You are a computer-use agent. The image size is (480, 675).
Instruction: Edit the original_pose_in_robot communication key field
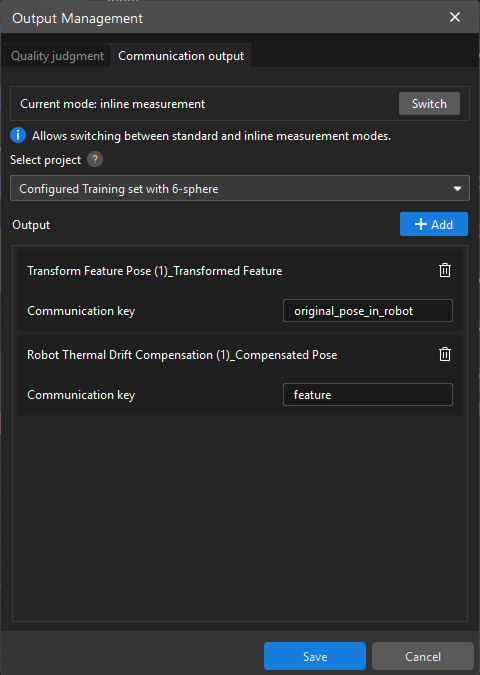pyautogui.click(x=368, y=310)
